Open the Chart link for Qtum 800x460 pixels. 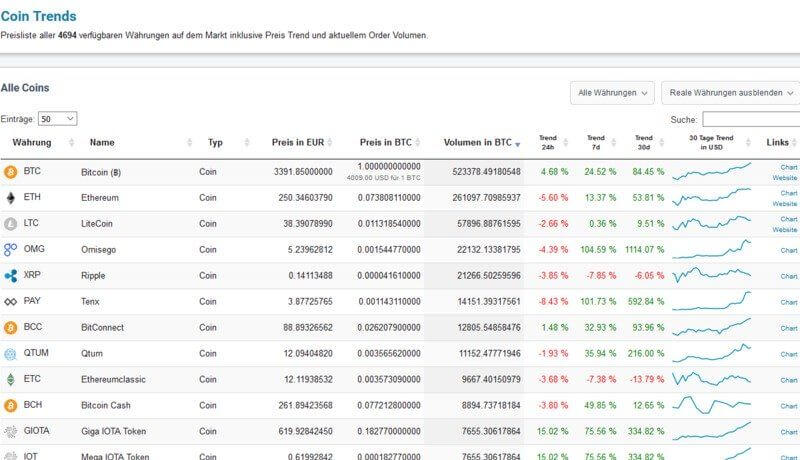click(x=788, y=354)
